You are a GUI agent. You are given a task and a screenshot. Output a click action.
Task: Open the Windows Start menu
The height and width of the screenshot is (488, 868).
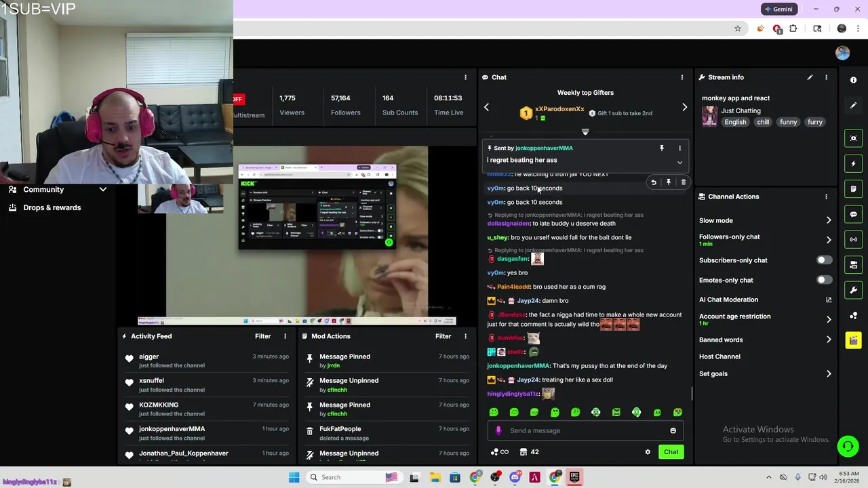click(x=294, y=477)
